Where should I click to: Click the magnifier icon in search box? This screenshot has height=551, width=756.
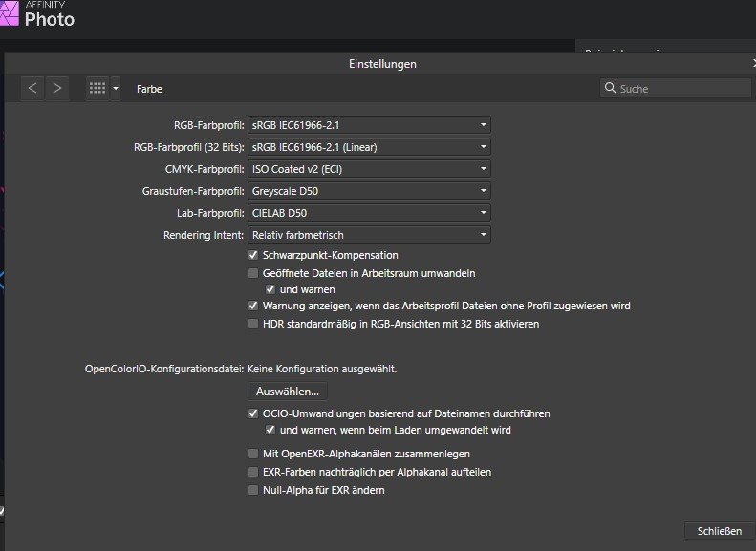[610, 89]
